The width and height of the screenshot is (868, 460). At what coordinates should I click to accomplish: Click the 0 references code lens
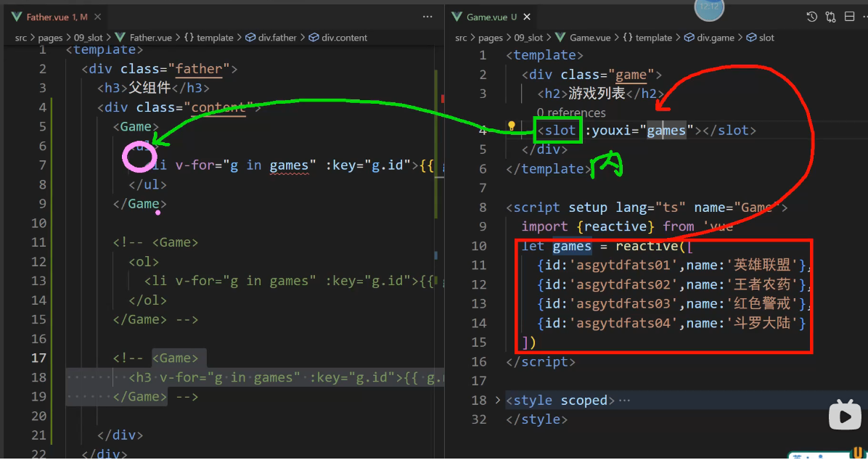(x=571, y=113)
